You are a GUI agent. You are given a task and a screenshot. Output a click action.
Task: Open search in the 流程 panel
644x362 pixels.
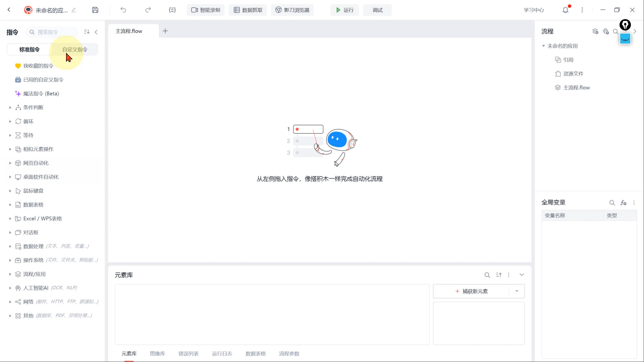point(616,31)
